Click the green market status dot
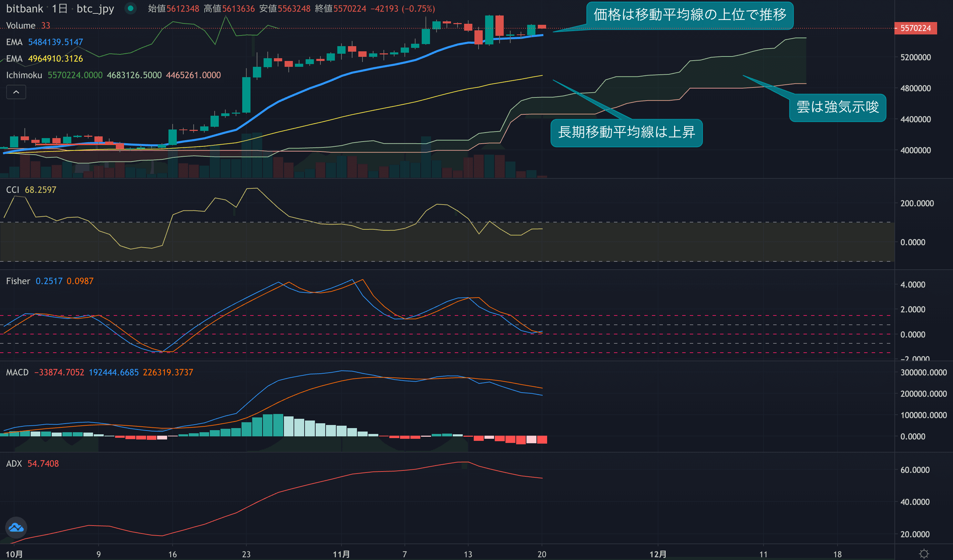953x560 pixels. [131, 8]
